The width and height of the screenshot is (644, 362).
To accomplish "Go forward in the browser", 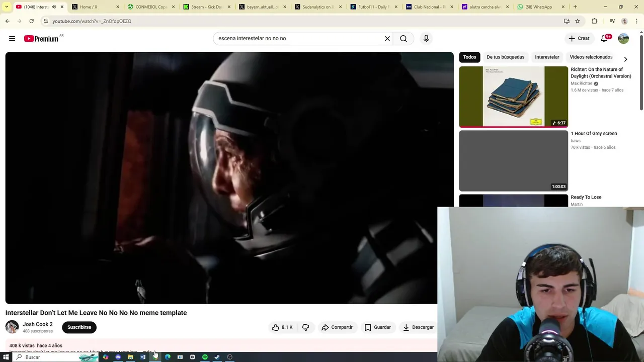I will click(x=19, y=21).
